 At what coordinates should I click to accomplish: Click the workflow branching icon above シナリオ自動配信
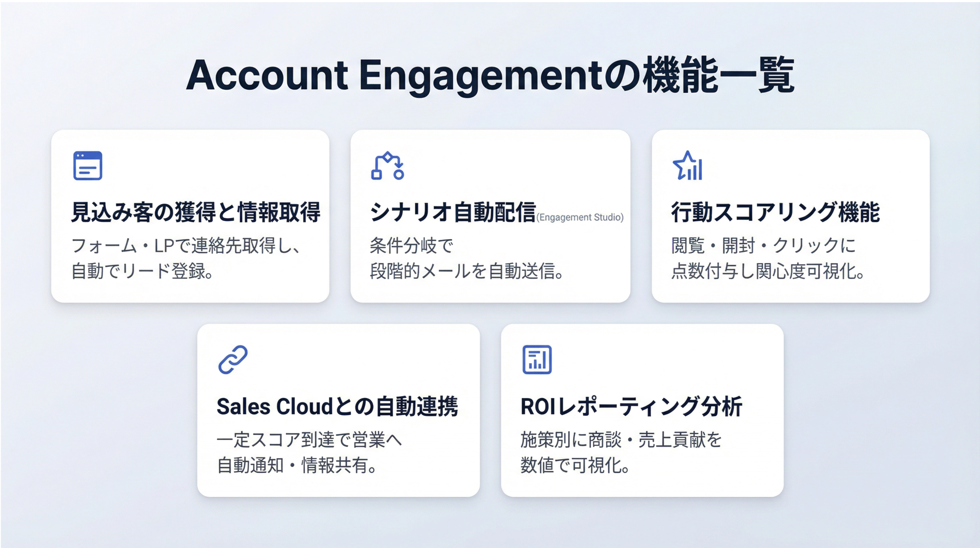[x=387, y=166]
